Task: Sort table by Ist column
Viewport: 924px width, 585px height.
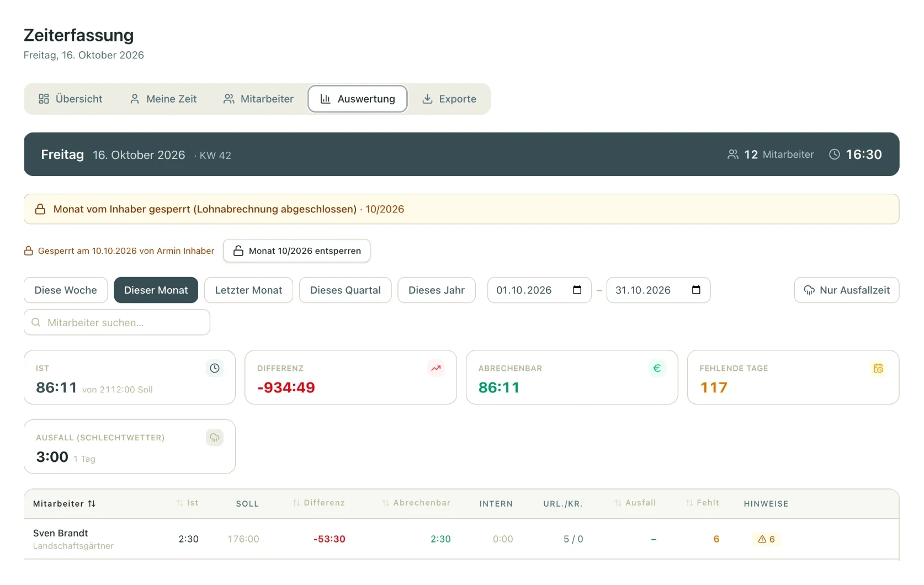Action: tap(187, 503)
